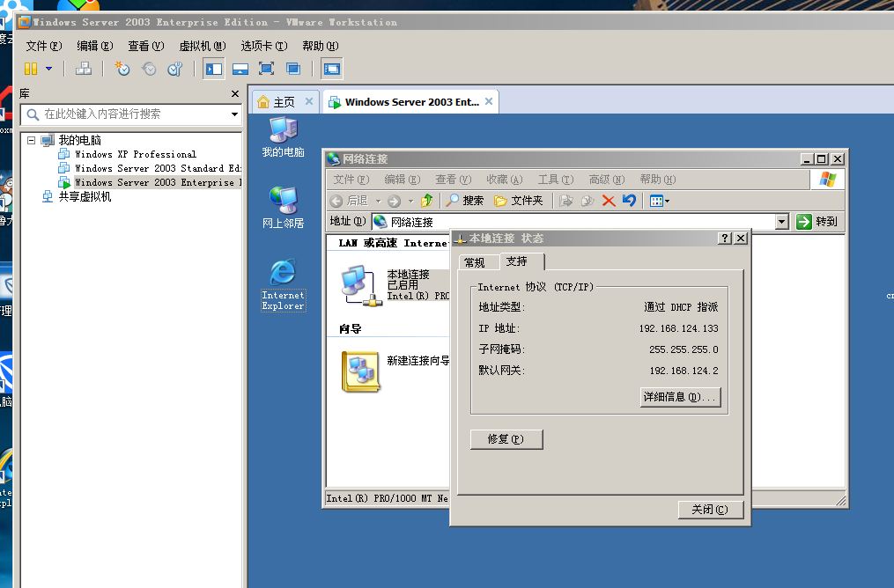This screenshot has height=588, width=894.
Task: Click the red delete X toolbar icon
Action: pos(609,201)
